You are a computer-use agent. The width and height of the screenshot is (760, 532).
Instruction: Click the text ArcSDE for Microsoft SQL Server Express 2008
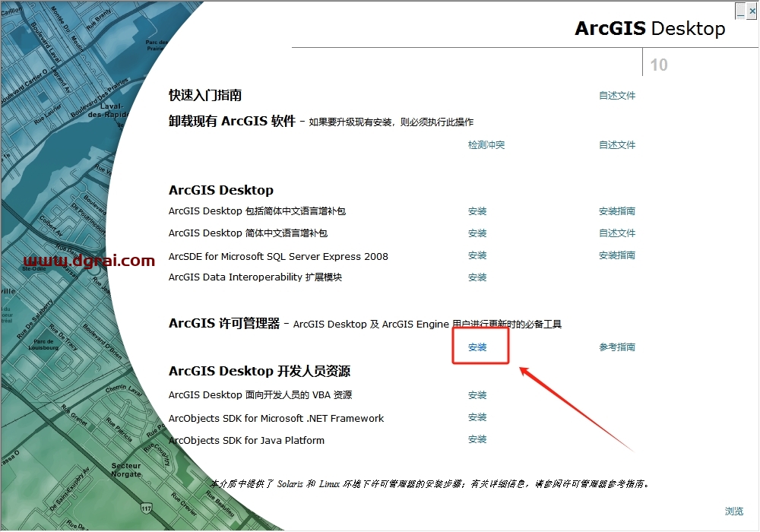coord(278,256)
